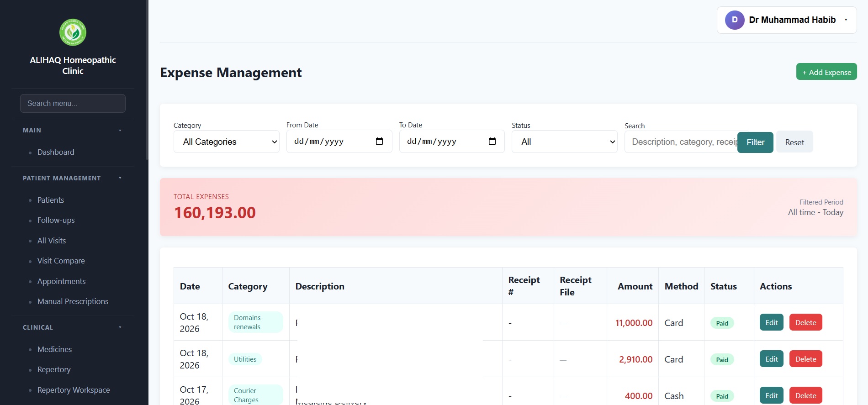The image size is (868, 405).
Task: Edit the 400.00 Courier Charges expense
Action: [772, 395]
